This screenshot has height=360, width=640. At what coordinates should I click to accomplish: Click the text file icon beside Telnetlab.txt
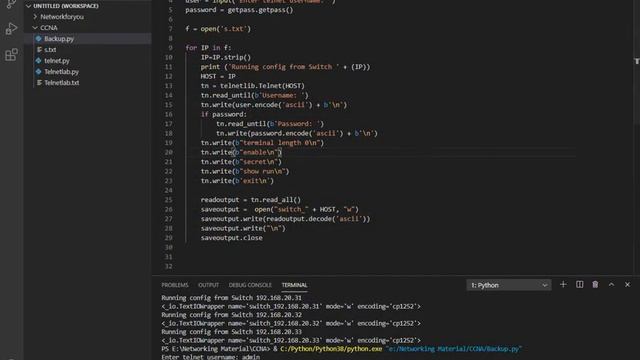(x=39, y=83)
